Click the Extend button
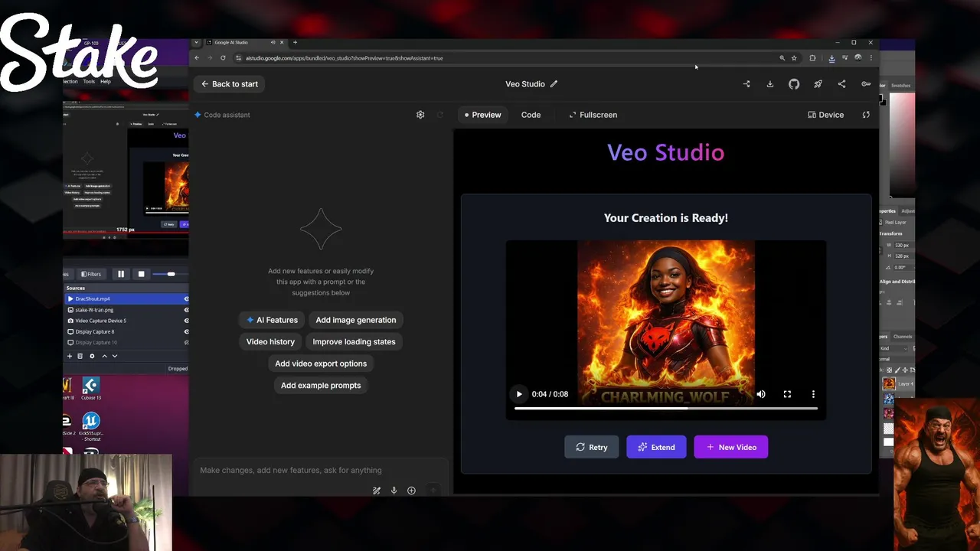Screen dimensions: 980x551 656,447
